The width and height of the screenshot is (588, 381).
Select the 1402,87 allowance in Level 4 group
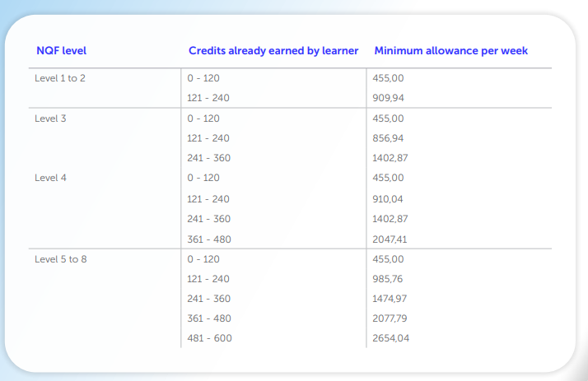391,219
